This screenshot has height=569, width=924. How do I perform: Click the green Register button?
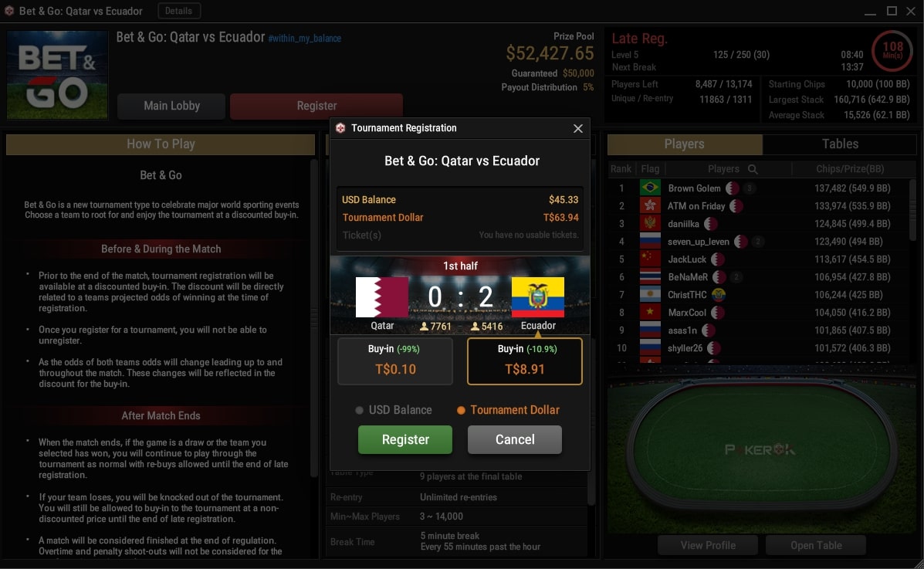pos(405,440)
